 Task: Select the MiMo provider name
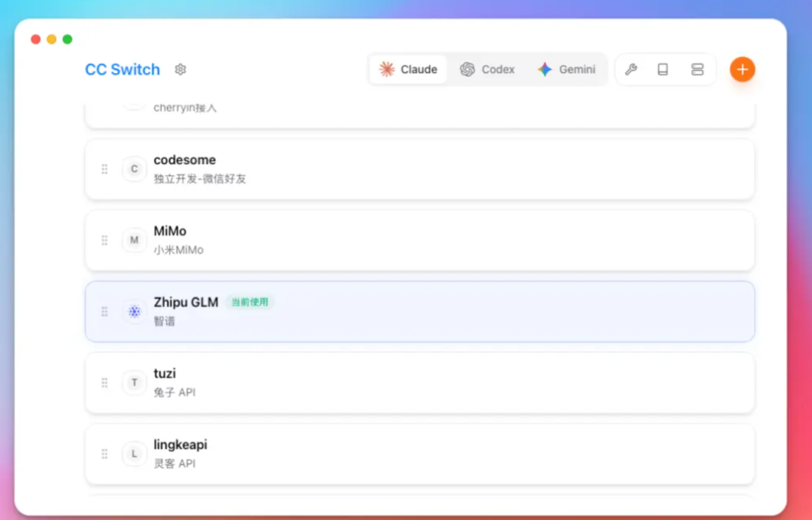(x=170, y=231)
